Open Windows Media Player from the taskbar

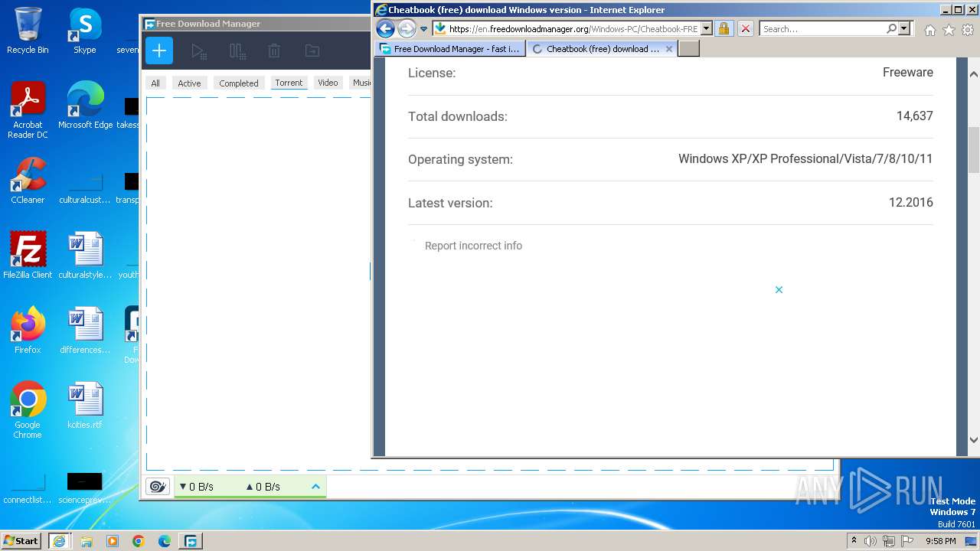pos(113,541)
